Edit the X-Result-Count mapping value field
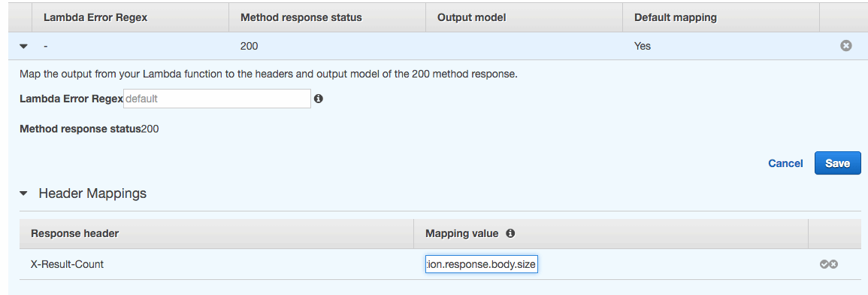The image size is (868, 295). point(481,264)
